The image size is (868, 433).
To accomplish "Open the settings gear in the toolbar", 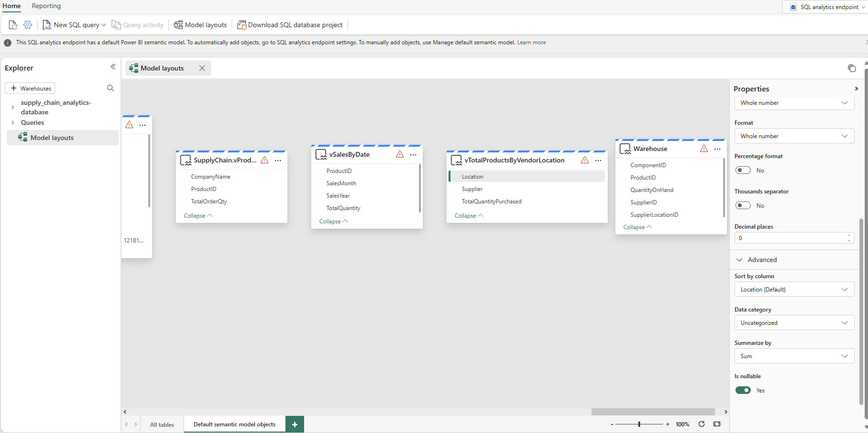I will coord(27,24).
